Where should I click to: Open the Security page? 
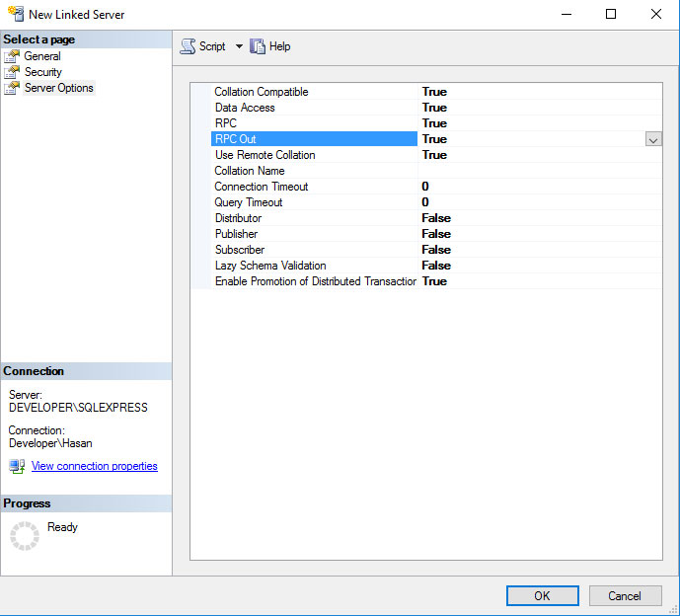point(43,72)
